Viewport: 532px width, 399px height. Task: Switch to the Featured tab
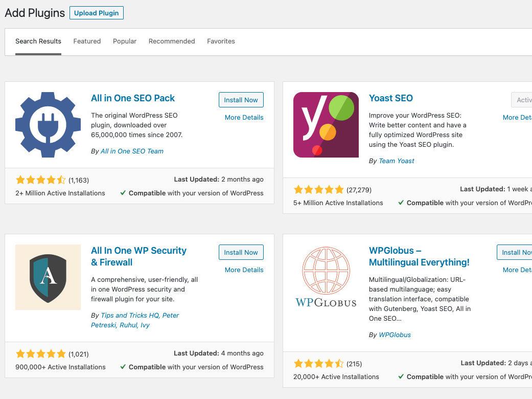[87, 41]
